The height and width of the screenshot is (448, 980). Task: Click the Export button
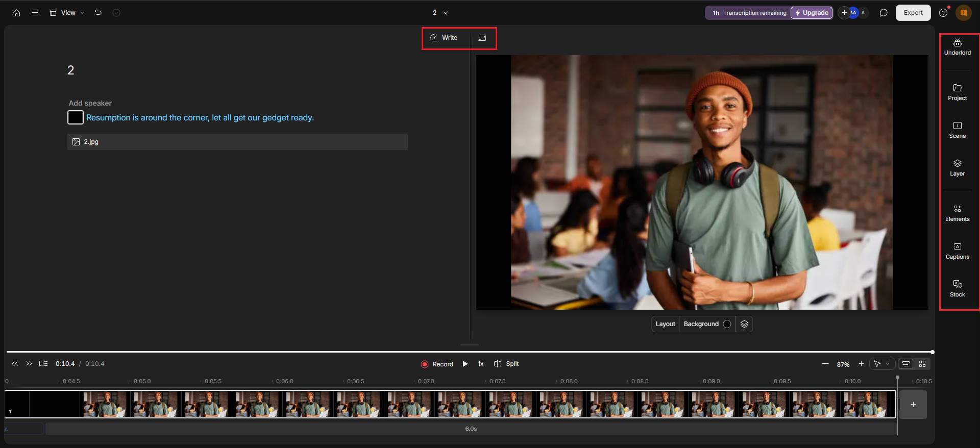pyautogui.click(x=913, y=13)
